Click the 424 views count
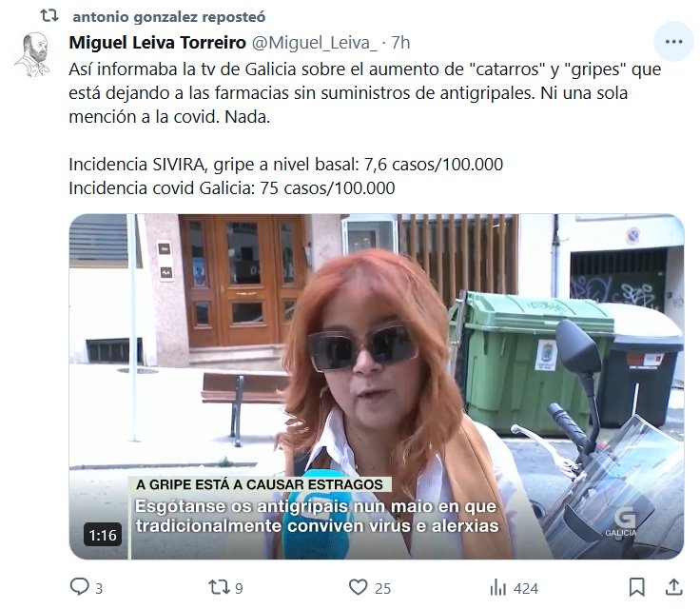Viewport: 700px width, 609px height. (x=525, y=588)
